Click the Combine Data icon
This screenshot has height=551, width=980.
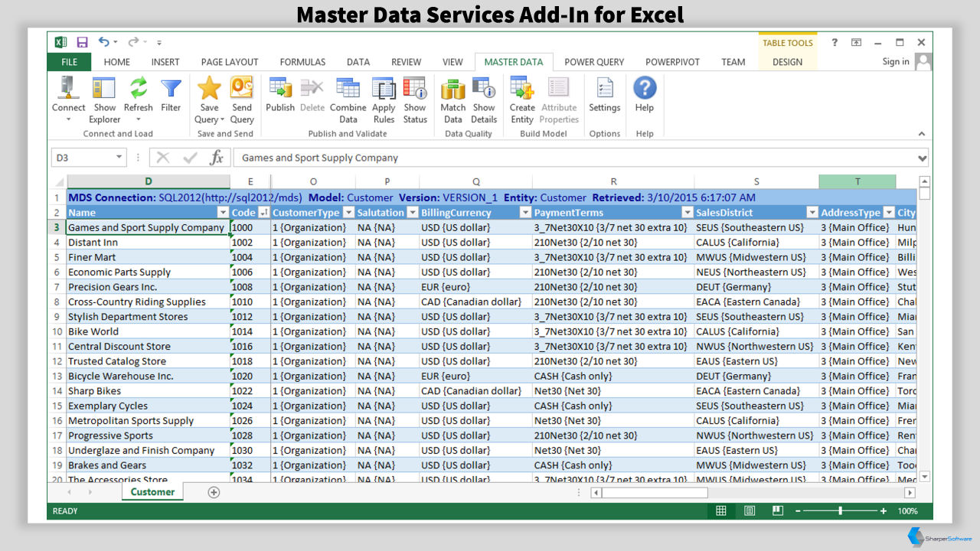point(348,88)
